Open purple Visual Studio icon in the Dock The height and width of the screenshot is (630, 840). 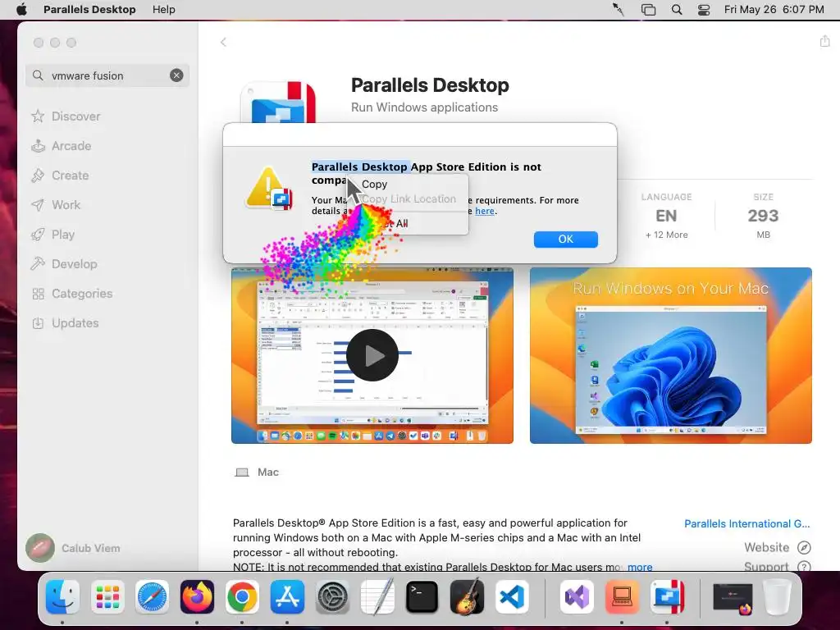577,596
